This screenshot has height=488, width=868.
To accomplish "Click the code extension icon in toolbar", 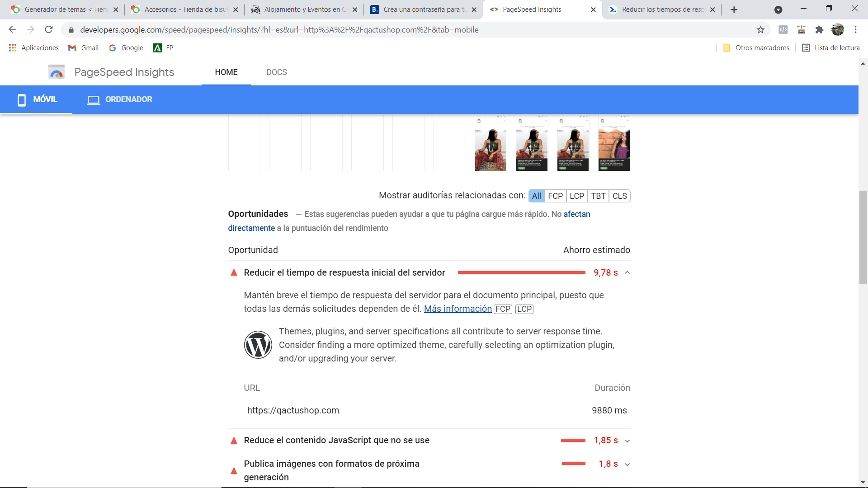I will point(783,30).
